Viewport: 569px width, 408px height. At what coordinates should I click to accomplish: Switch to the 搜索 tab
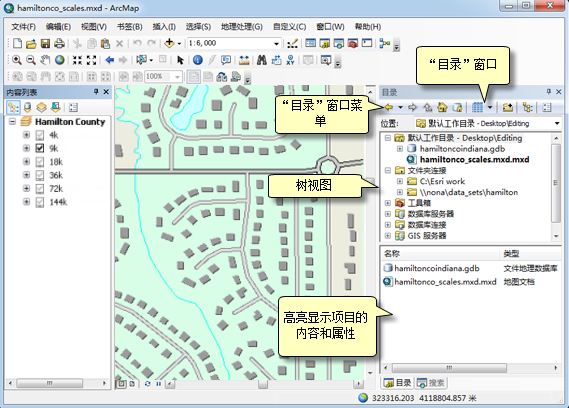click(431, 383)
